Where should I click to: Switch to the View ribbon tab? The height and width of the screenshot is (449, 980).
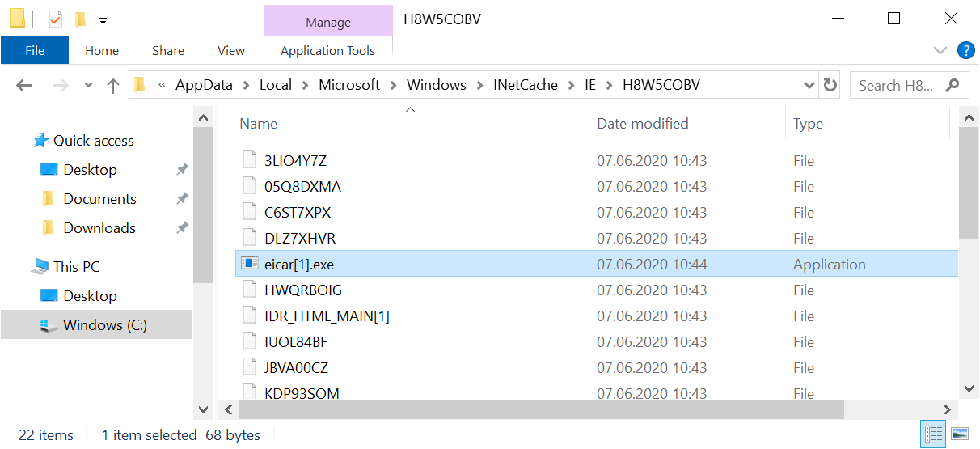coord(230,50)
